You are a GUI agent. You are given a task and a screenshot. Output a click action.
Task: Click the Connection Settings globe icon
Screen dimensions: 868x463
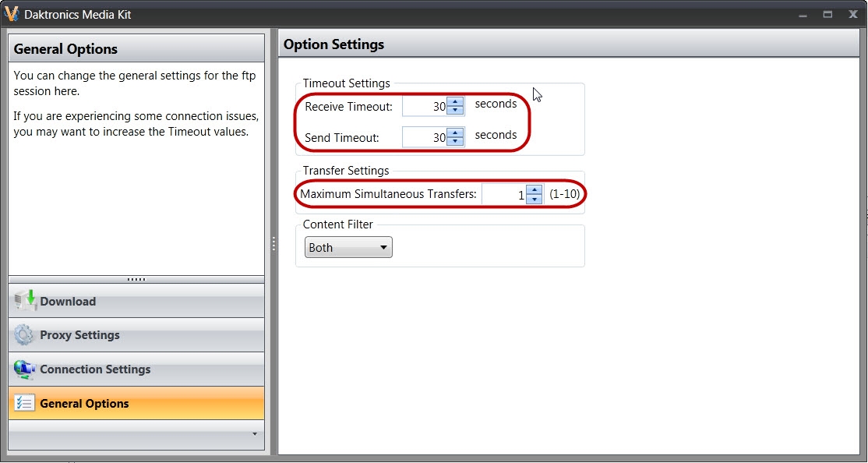pyautogui.click(x=24, y=369)
